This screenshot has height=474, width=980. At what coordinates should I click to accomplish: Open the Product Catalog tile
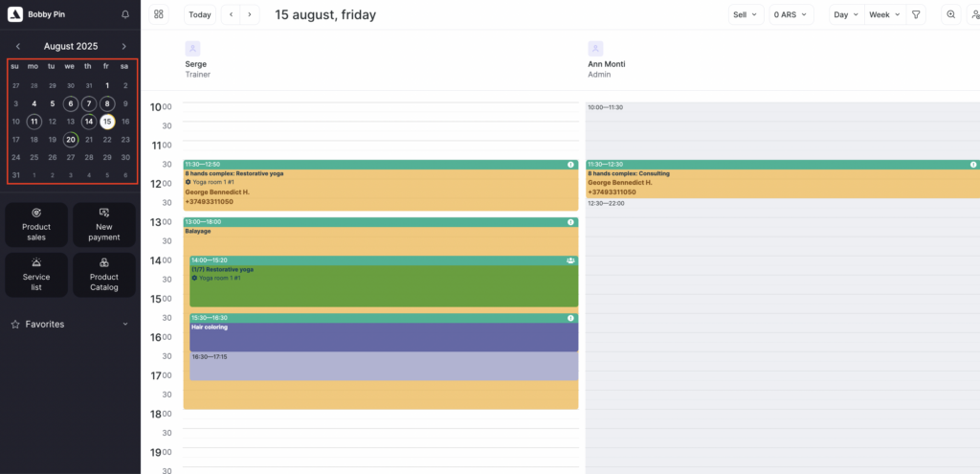(x=104, y=275)
